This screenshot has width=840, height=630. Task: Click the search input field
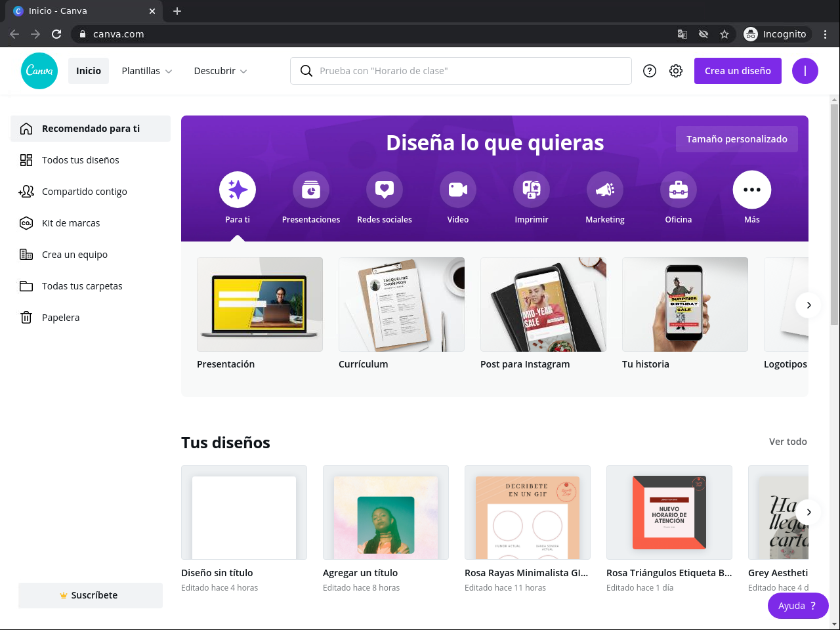(461, 71)
